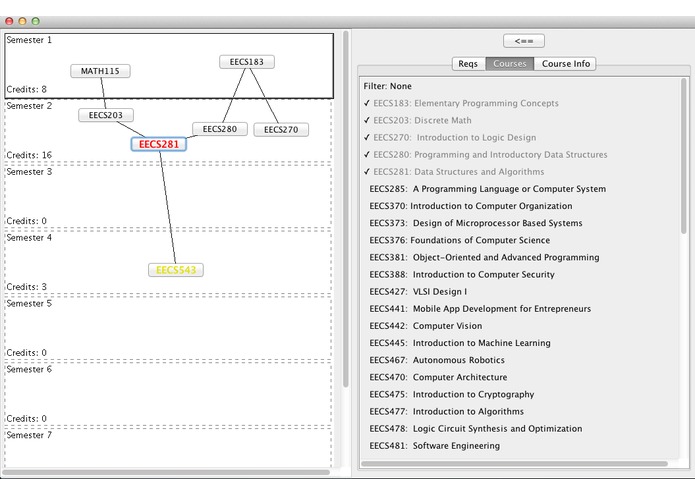695x494 pixels.
Task: Click the Semester 5 label
Action: [x=29, y=303]
